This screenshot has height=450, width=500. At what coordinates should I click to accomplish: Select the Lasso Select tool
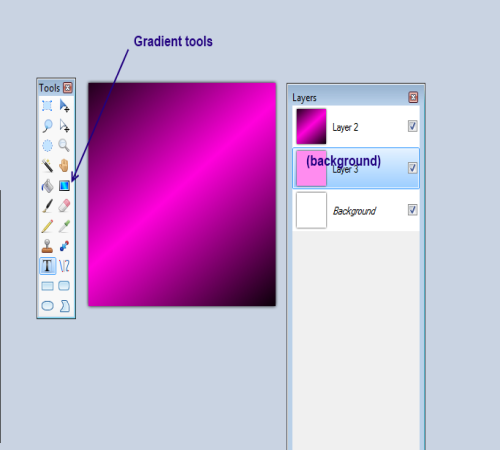pos(47,126)
